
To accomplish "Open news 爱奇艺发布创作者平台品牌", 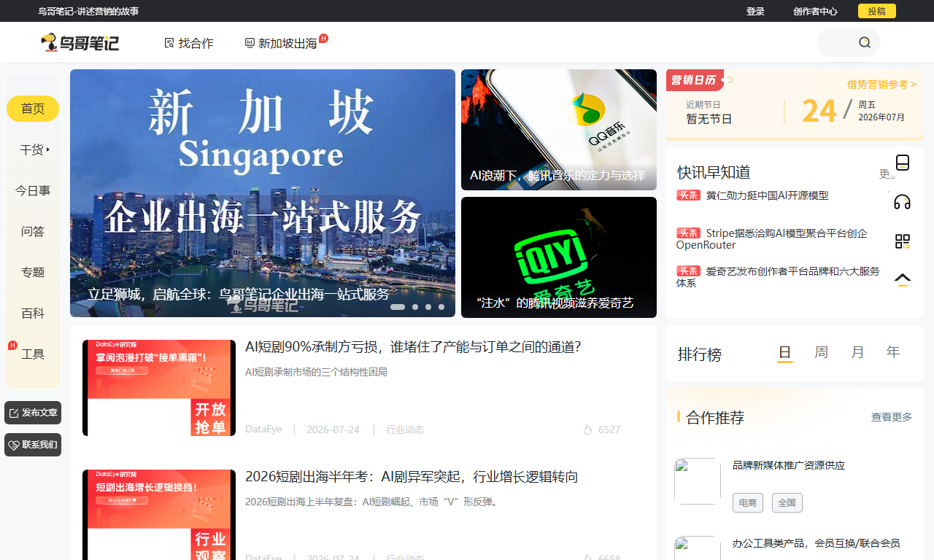I will click(x=779, y=277).
